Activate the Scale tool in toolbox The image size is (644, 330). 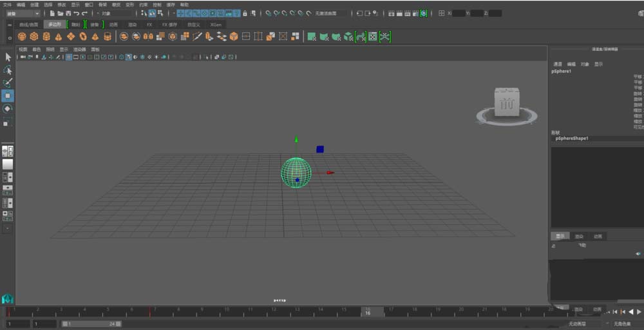pos(8,122)
